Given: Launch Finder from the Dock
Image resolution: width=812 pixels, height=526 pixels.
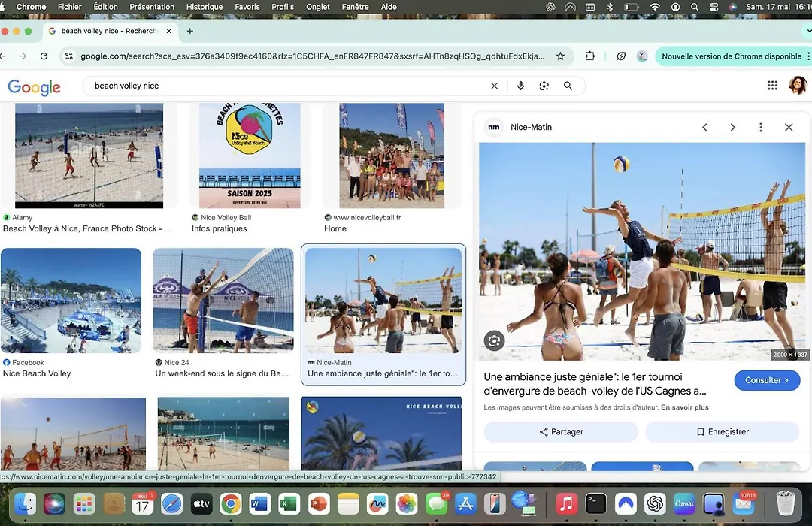Looking at the screenshot, I should (25, 503).
